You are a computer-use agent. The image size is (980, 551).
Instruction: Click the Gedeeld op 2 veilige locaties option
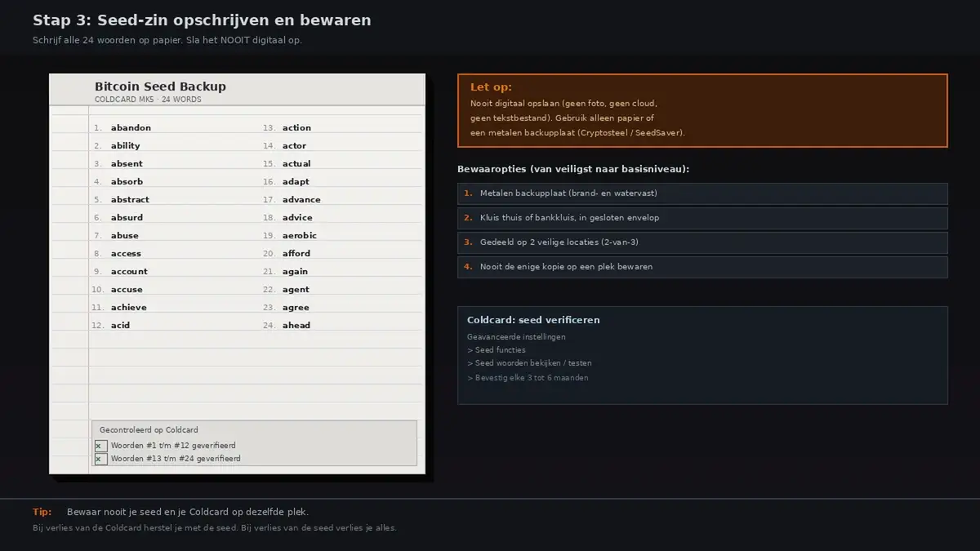[x=702, y=242]
